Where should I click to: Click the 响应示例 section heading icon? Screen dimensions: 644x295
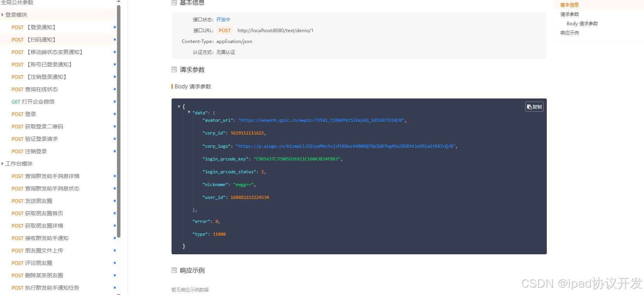point(174,270)
